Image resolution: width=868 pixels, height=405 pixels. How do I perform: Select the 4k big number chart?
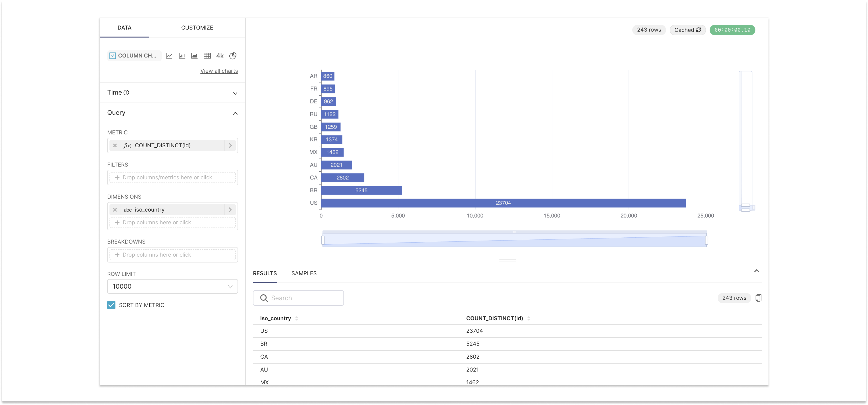220,56
